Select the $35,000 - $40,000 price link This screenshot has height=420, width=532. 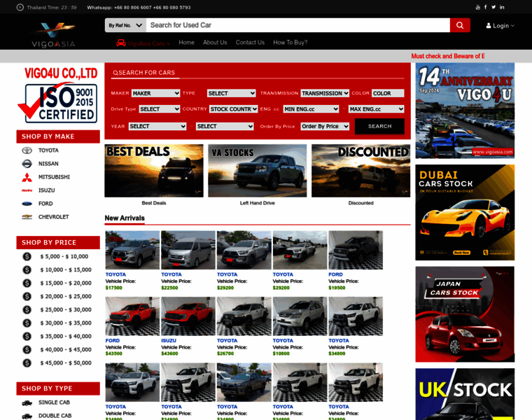click(x=66, y=336)
